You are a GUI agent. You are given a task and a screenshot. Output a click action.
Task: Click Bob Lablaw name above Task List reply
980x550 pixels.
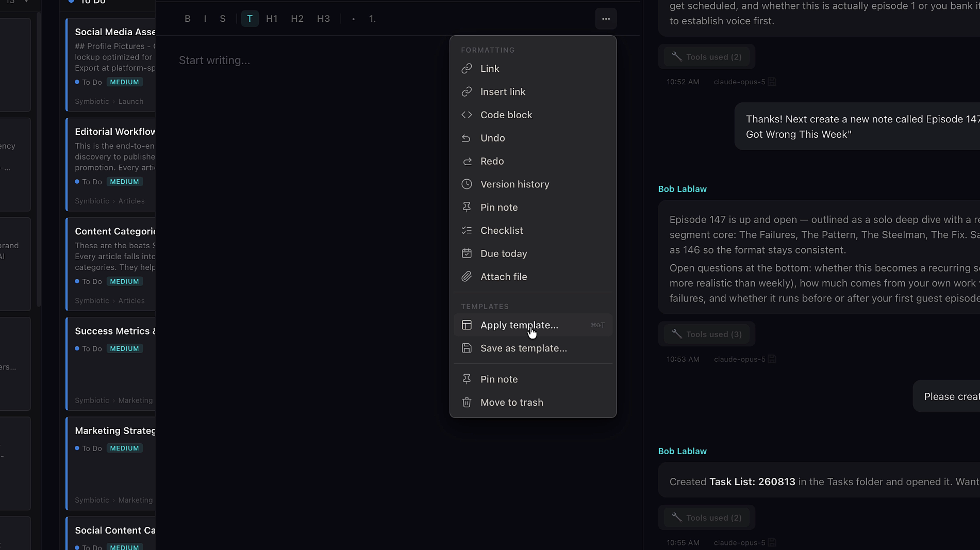[x=682, y=451]
